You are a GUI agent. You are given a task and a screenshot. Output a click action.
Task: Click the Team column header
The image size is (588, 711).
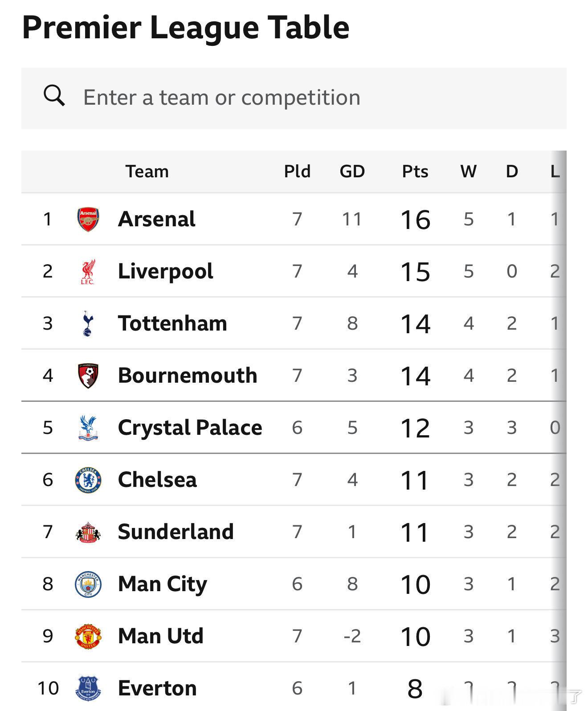click(147, 172)
